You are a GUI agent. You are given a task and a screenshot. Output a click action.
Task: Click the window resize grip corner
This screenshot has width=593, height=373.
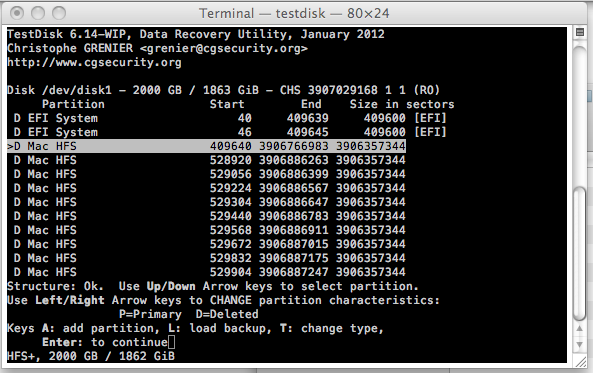click(x=580, y=362)
